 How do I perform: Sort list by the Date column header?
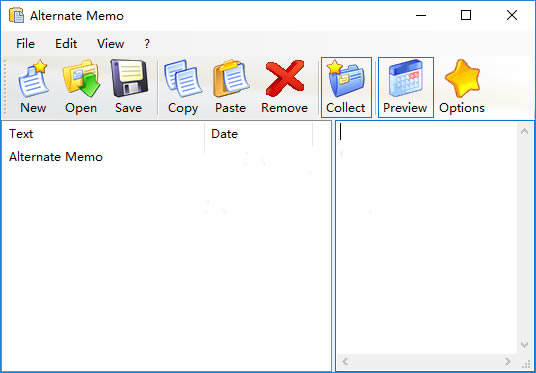(258, 134)
